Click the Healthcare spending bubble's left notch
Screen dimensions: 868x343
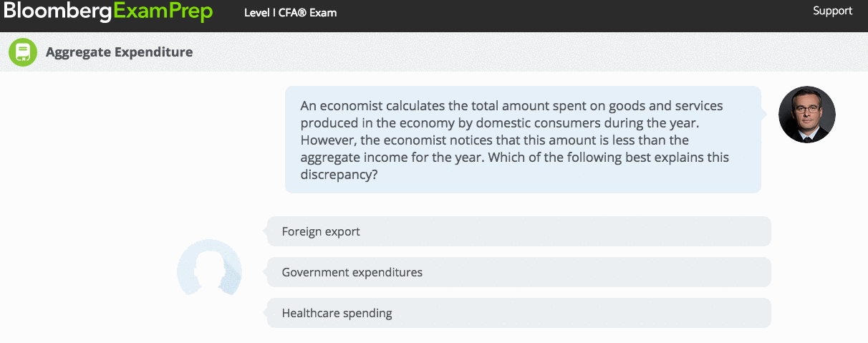(x=264, y=313)
